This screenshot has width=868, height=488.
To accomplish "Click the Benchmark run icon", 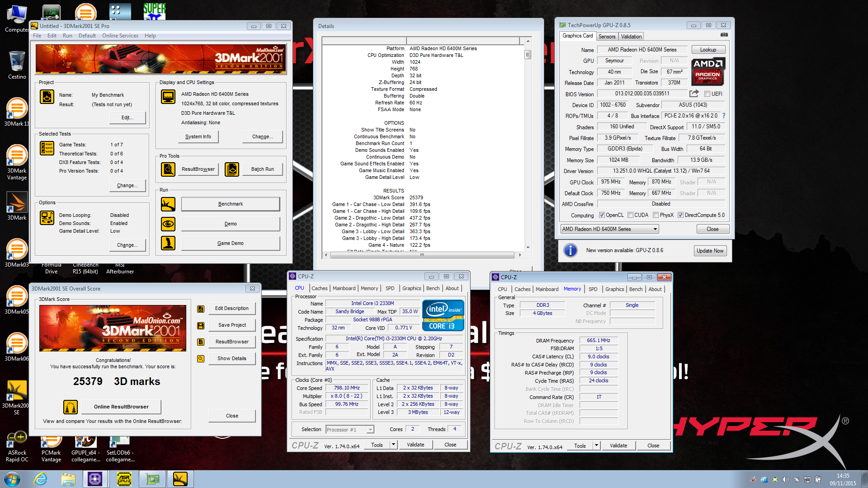I will (x=168, y=204).
